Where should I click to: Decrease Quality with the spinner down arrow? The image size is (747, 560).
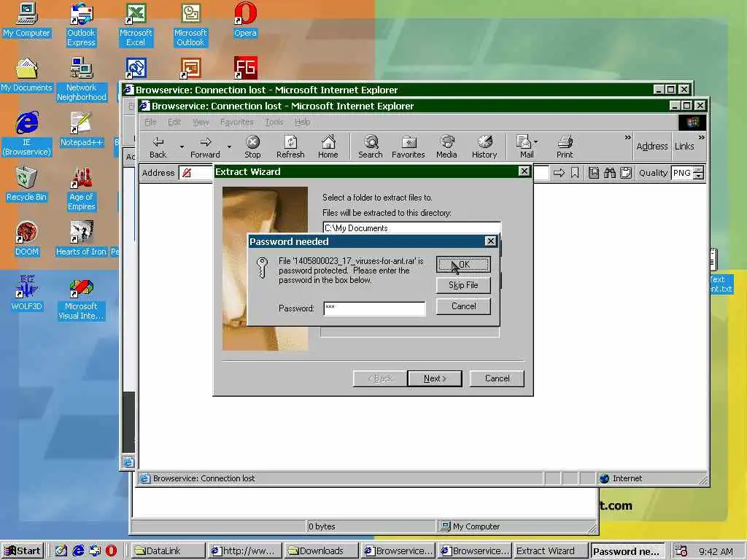coord(698,176)
